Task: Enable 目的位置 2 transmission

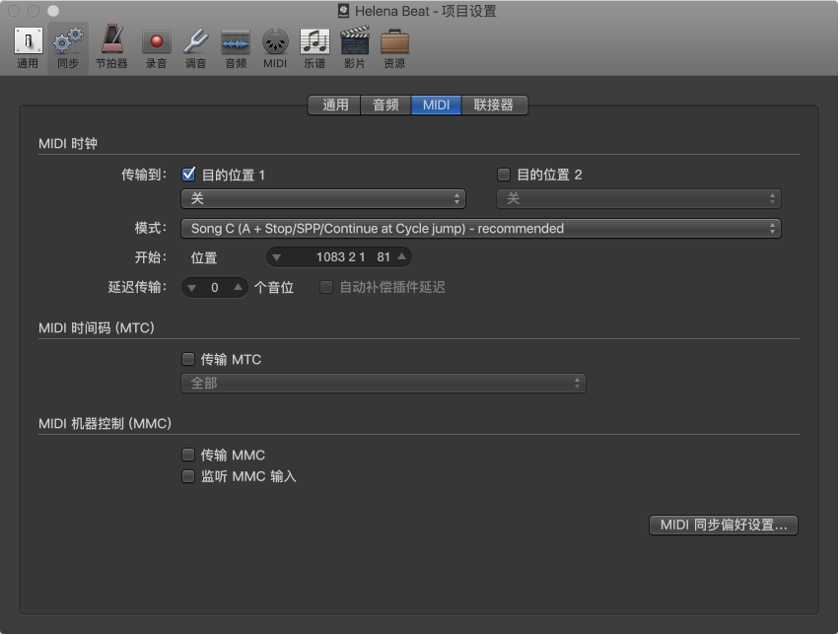Action: 503,174
